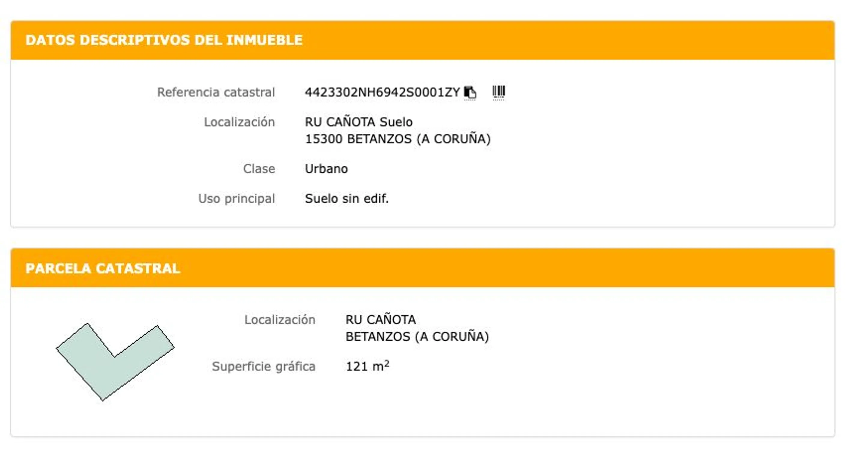The image size is (868, 451).
Task: Click '(A CORUÑA)' in the property address
Action: 454,139
